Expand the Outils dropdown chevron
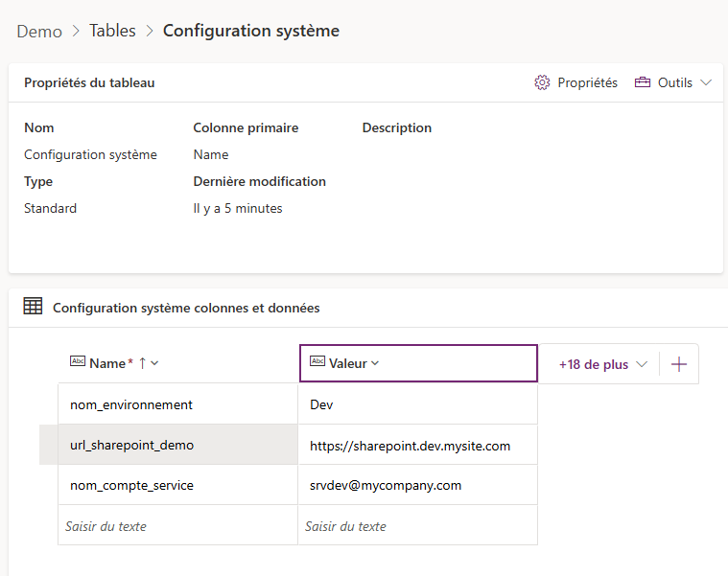The image size is (728, 576). pos(706,82)
